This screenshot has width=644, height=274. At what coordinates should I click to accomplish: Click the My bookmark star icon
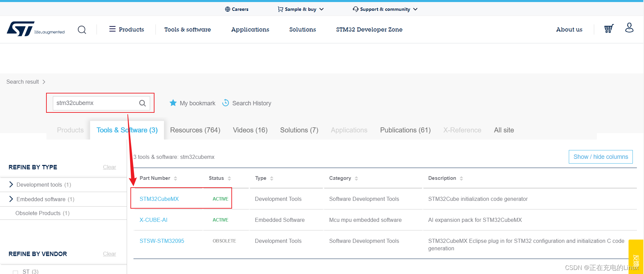click(173, 103)
